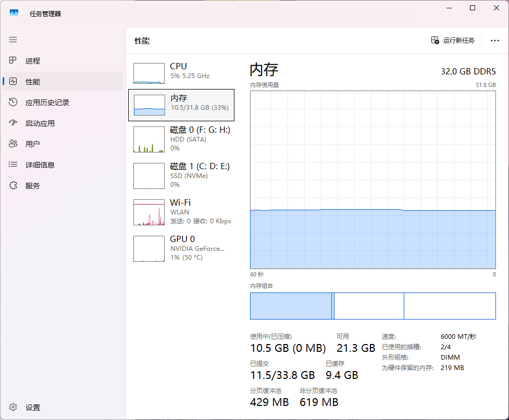The width and height of the screenshot is (509, 420).
Task: Click CPU value 5% 5.25 GHz
Action: 190,76
